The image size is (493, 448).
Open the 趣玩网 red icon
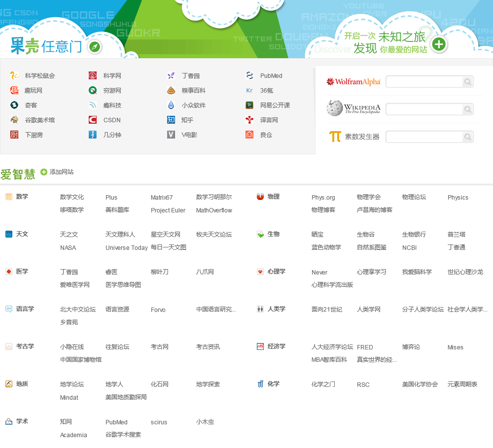pyautogui.click(x=14, y=90)
